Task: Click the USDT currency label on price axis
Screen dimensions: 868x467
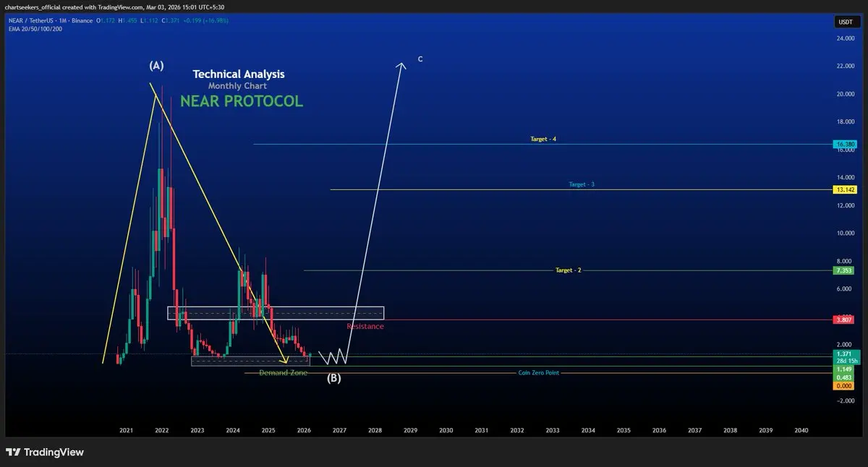Action: point(845,22)
